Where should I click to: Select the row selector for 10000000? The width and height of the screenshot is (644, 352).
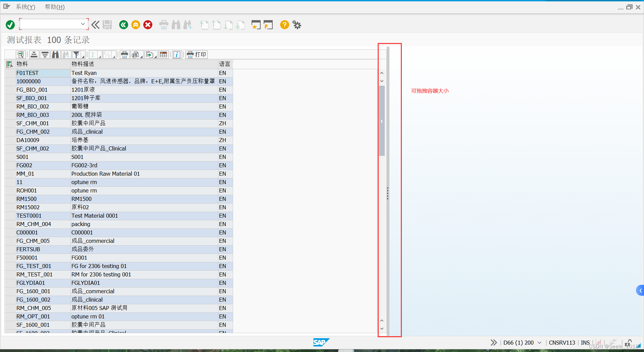tap(10, 81)
